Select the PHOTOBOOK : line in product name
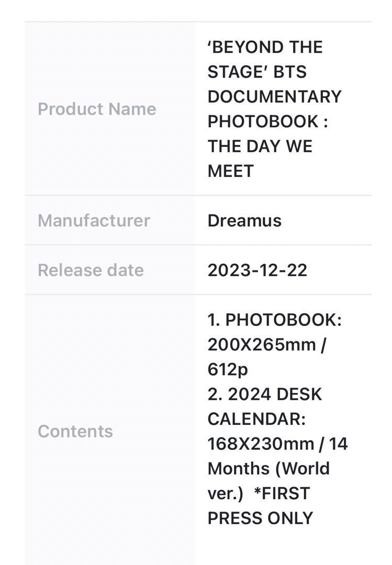 [268, 121]
